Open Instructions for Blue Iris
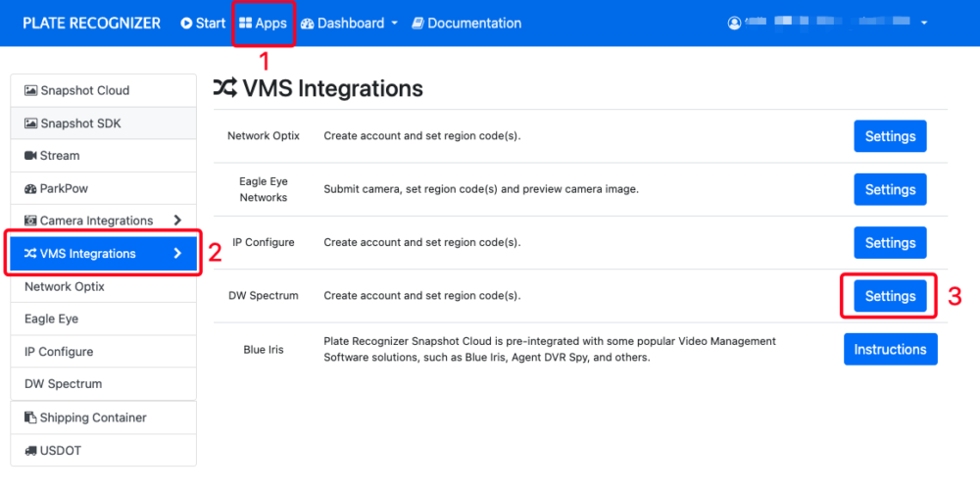980x492 pixels. [891, 350]
